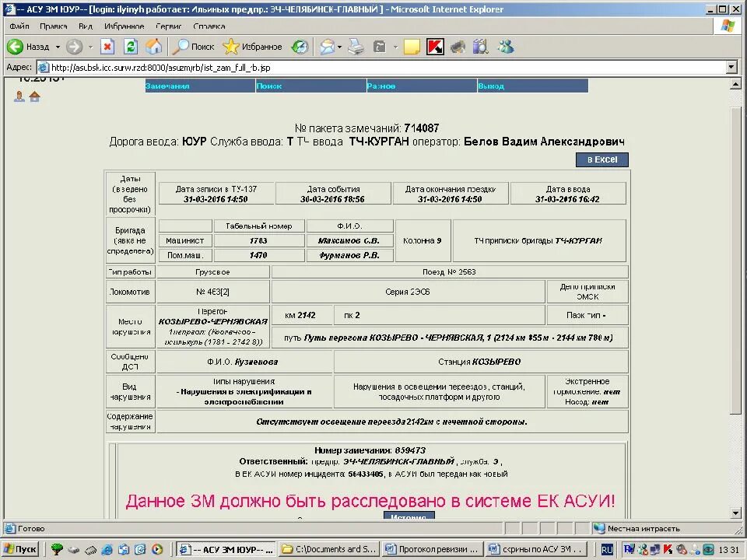Click the Kaspersky tray icon
This screenshot has height=560, width=747.
pos(668,550)
